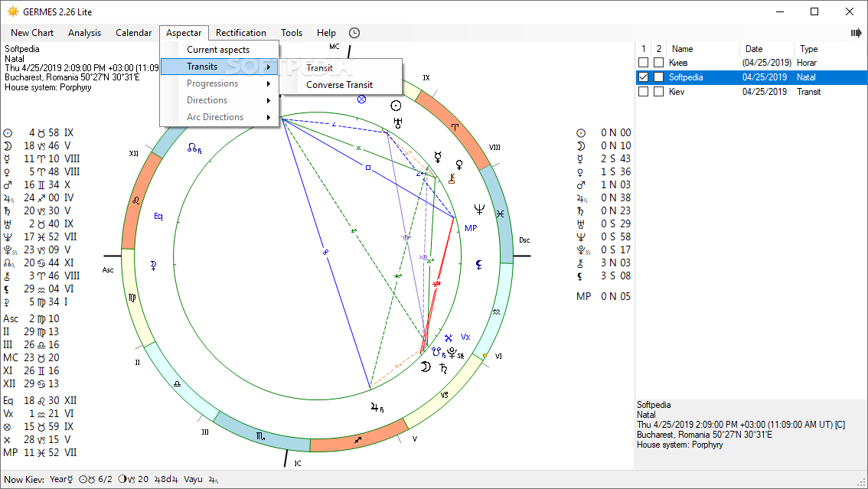Toggle column 1 checkbox for Киев row
This screenshot has width=868, height=489.
[x=643, y=63]
